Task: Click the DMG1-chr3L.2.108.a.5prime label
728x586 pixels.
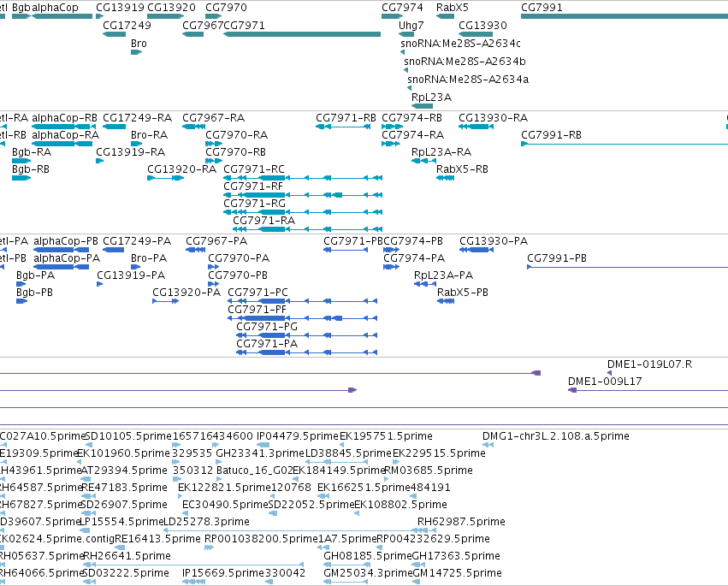Action: (556, 436)
